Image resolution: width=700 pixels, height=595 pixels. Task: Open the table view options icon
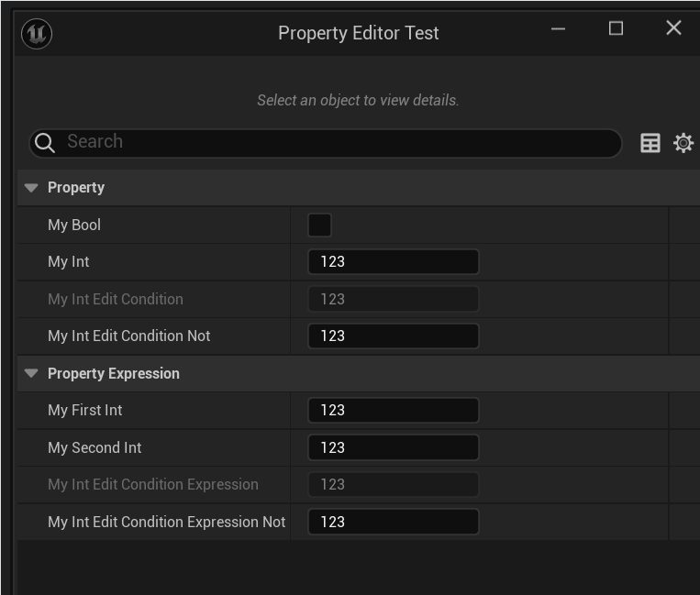coord(650,143)
